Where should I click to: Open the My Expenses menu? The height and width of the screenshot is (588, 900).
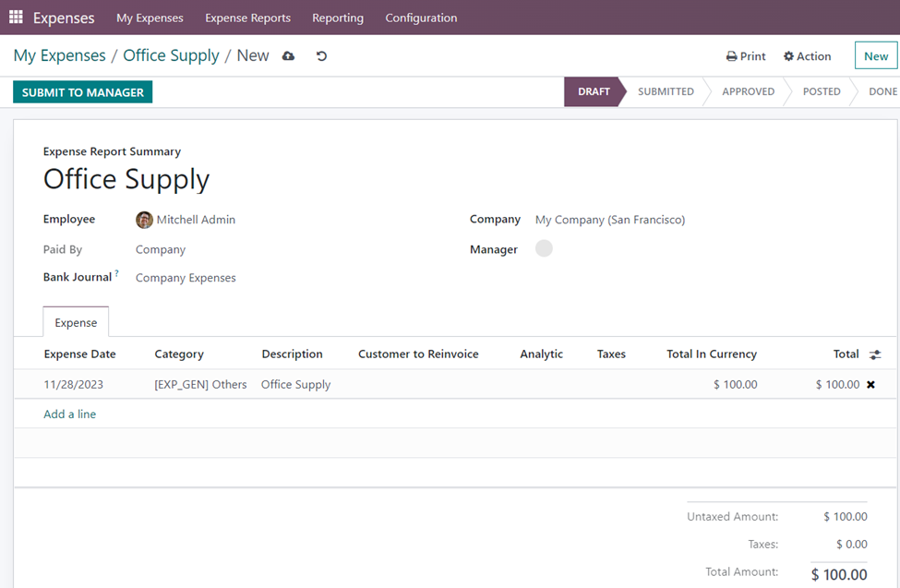coord(150,18)
